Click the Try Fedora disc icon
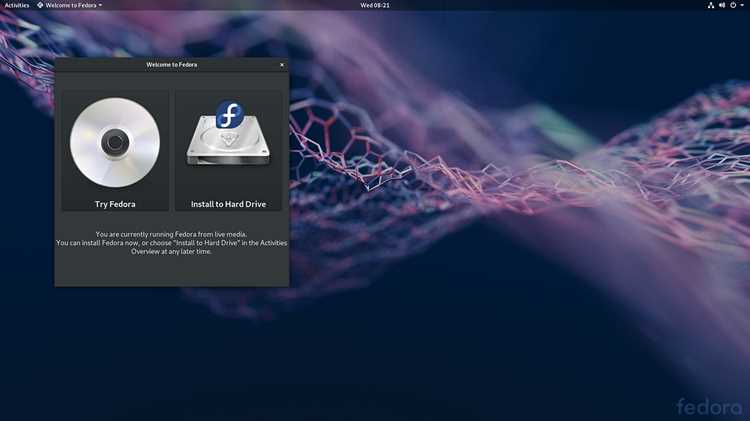Screen dimensions: 750x421 pos(115,143)
